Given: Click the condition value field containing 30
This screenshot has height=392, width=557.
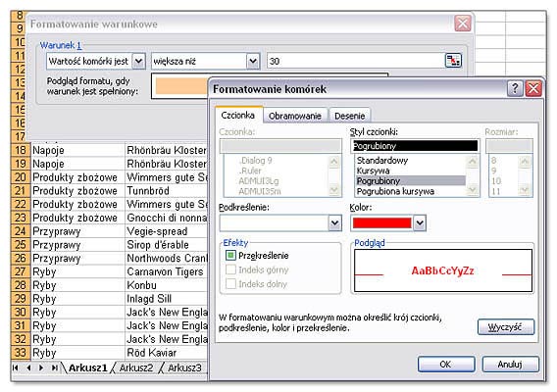Looking at the screenshot, I should pyautogui.click(x=356, y=61).
